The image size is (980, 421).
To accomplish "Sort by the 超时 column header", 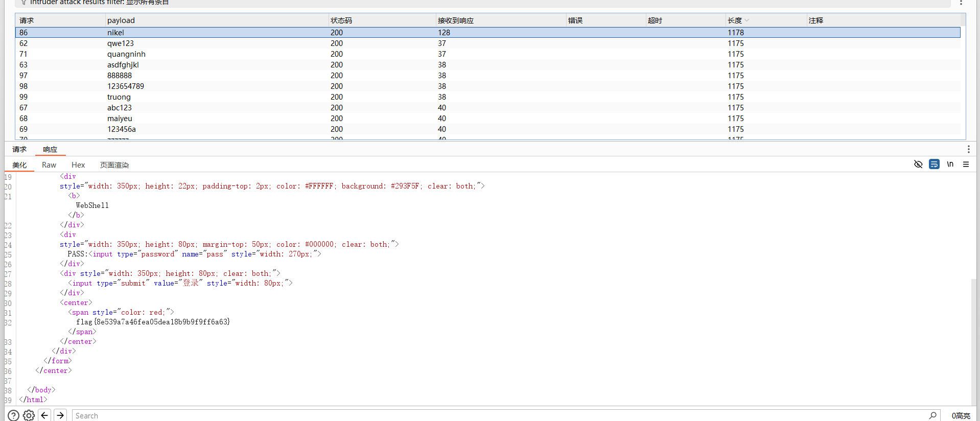I will pyautogui.click(x=686, y=20).
